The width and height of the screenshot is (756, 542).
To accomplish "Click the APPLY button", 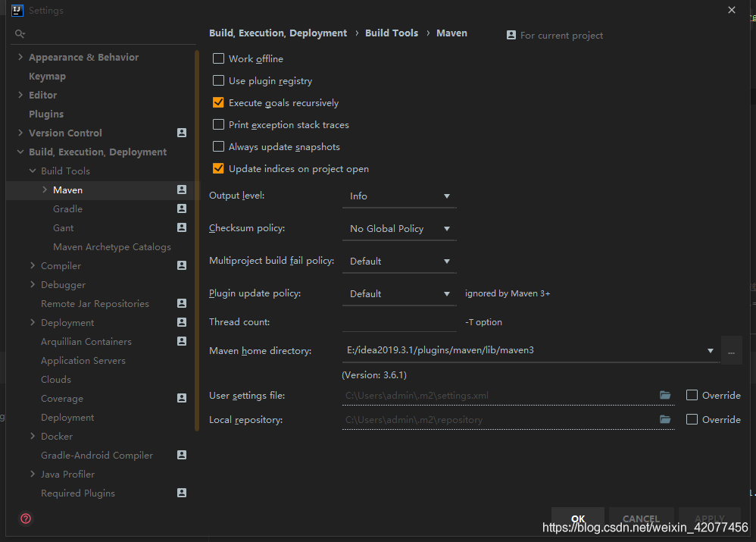I will tap(710, 519).
